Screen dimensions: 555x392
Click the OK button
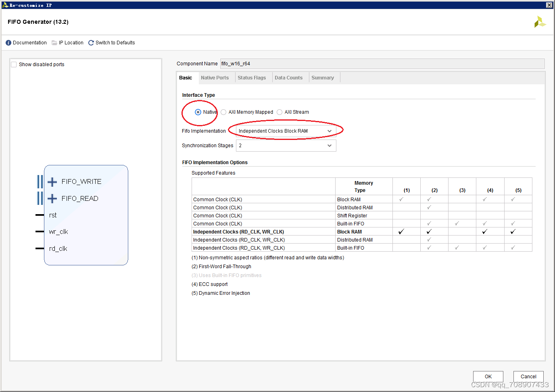tap(488, 377)
